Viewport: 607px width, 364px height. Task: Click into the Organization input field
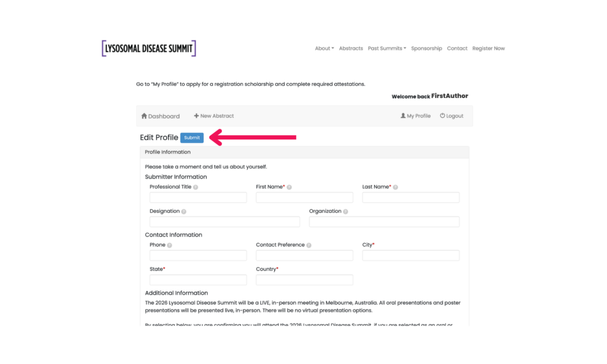384,222
